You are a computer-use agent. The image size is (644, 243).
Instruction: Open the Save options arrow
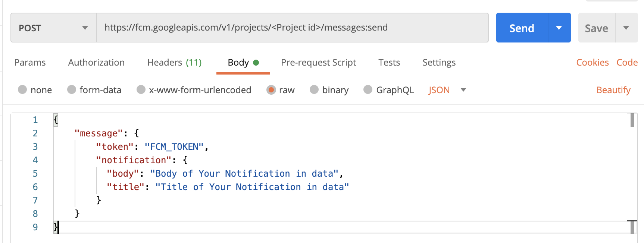point(626,28)
